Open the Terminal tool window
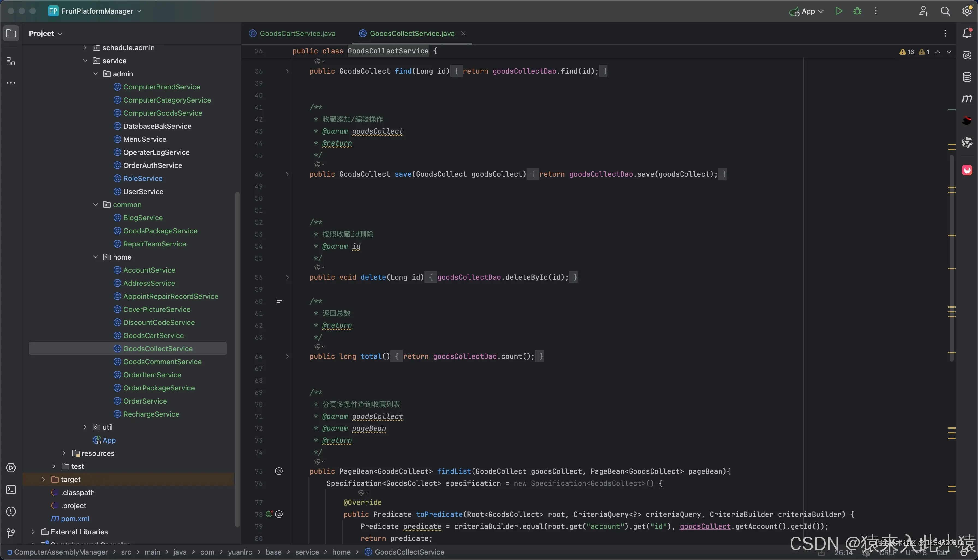This screenshot has height=560, width=978. tap(11, 490)
